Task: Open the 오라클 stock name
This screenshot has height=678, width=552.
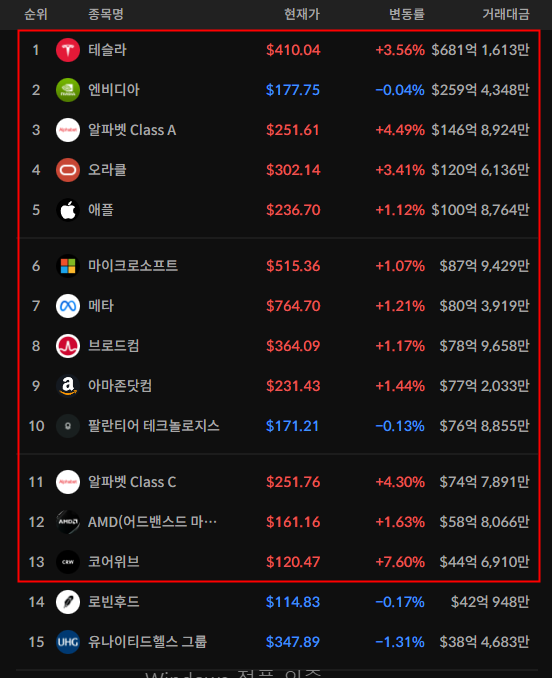Action: point(107,170)
